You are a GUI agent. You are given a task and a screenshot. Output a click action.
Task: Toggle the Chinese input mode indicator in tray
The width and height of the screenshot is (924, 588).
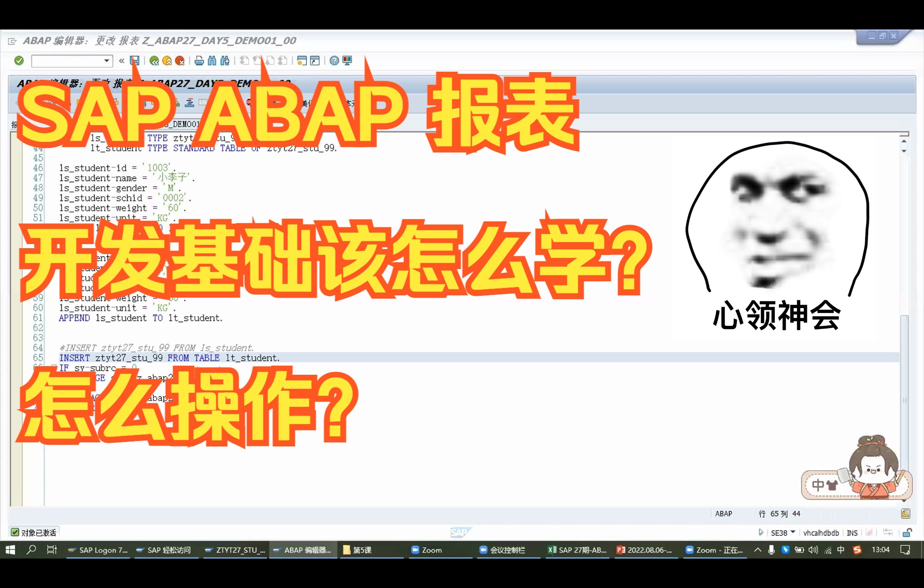point(841,550)
